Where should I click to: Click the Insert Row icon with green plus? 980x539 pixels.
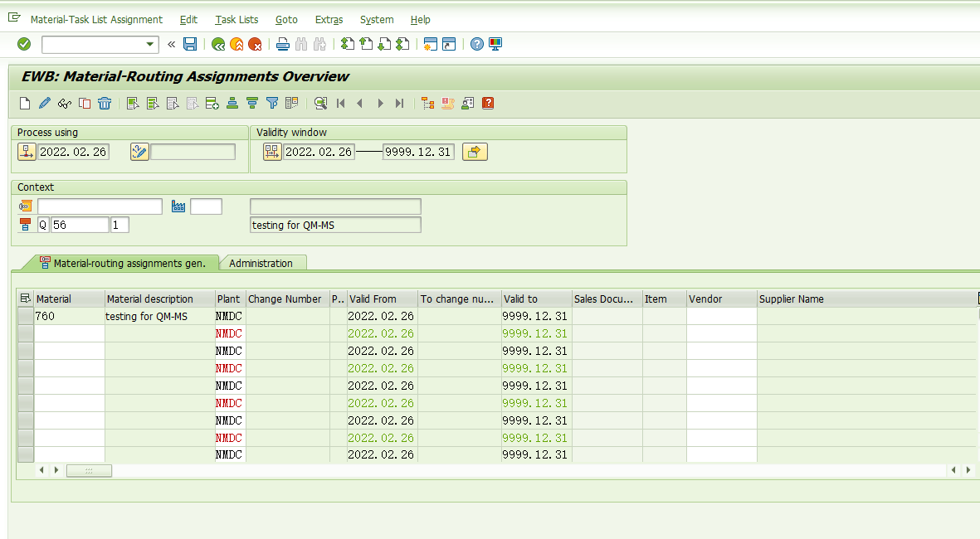point(212,103)
